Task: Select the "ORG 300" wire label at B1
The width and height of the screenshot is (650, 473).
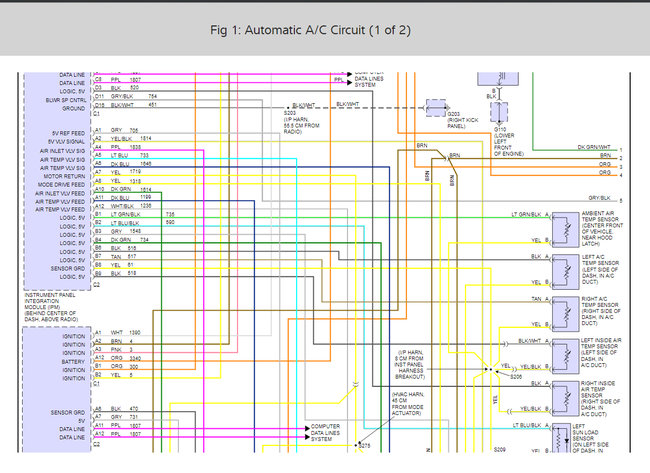Action: click(x=124, y=366)
